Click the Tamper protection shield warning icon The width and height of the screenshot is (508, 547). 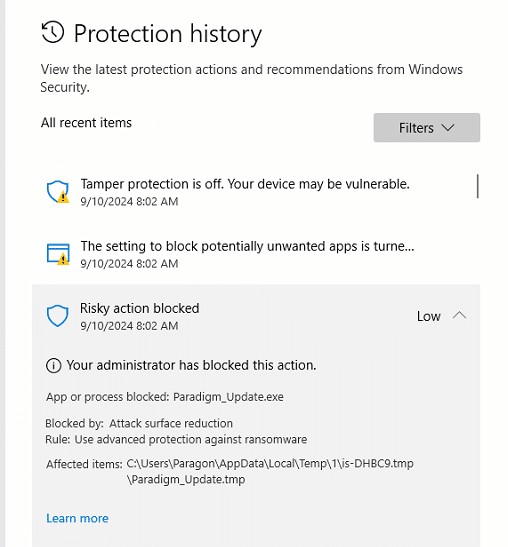coord(58,192)
